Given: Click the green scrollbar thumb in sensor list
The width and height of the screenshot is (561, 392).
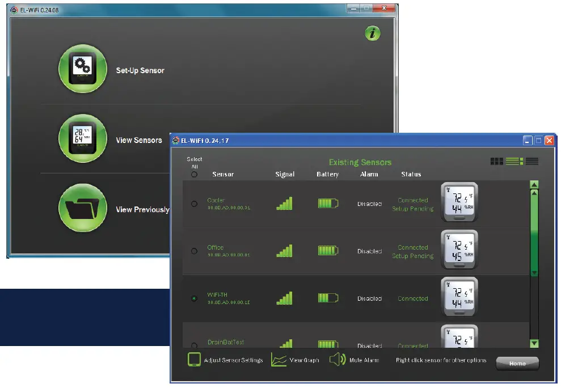Looking at the screenshot, I should [534, 233].
